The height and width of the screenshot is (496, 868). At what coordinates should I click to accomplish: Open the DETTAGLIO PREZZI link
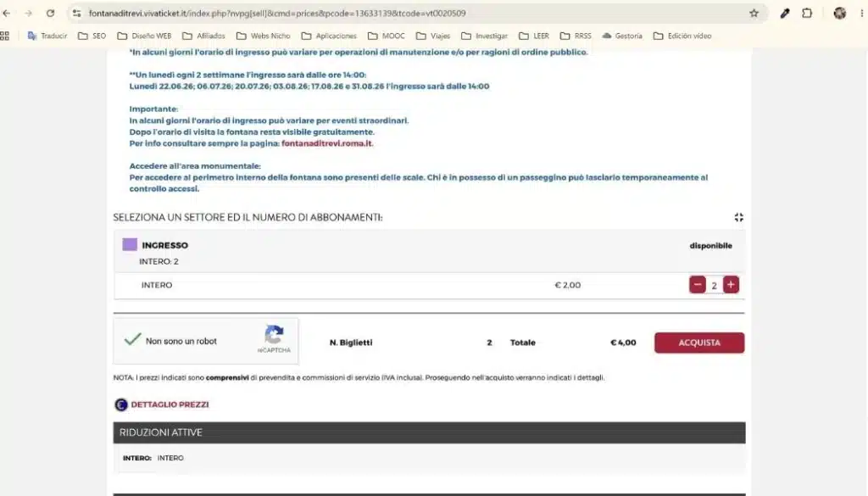point(170,404)
